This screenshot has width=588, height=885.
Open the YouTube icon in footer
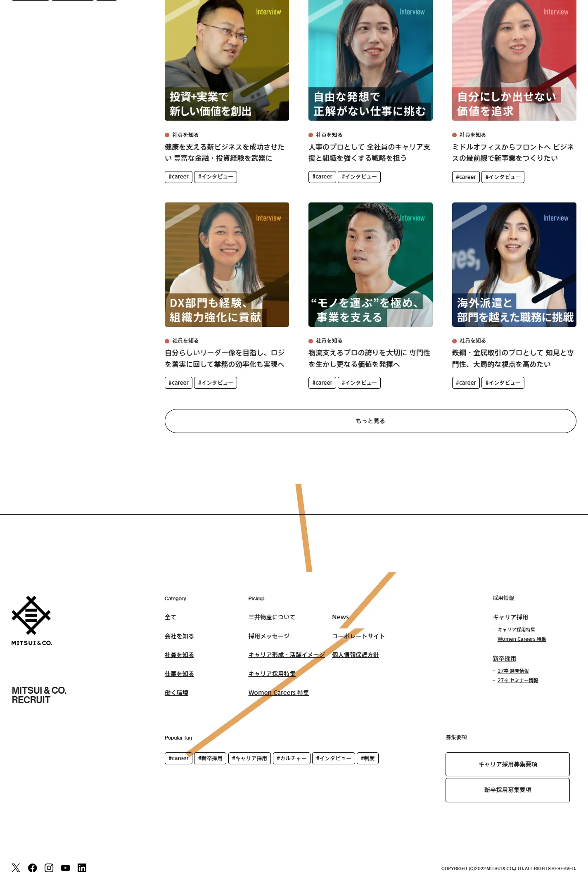66,868
